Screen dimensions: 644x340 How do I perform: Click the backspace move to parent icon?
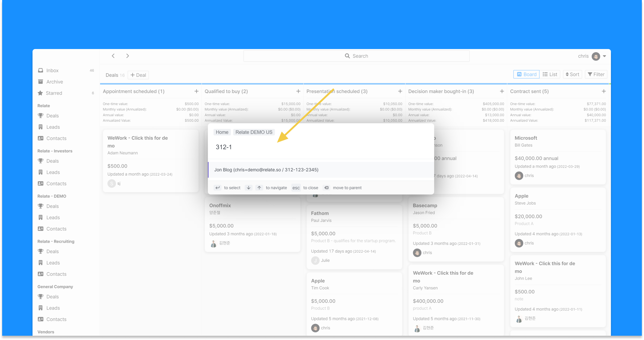[327, 188]
